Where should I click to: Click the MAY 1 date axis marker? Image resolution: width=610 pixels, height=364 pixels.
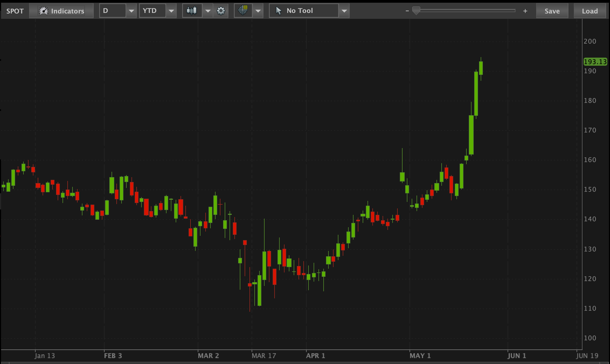pos(420,356)
